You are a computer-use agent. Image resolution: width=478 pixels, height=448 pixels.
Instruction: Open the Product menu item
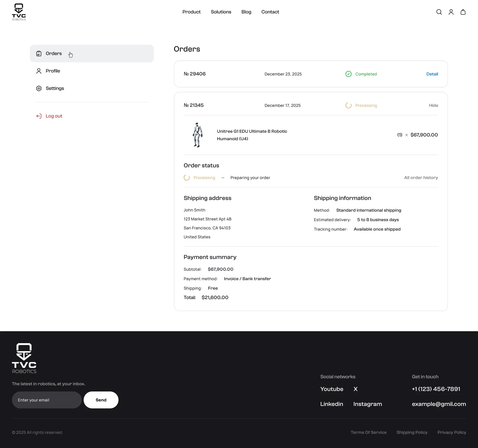[191, 12]
